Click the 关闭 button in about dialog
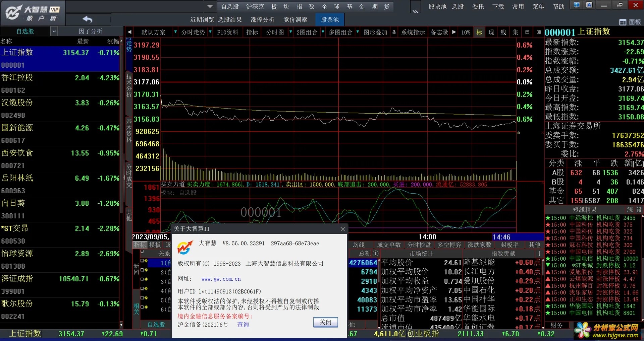 [x=325, y=322]
